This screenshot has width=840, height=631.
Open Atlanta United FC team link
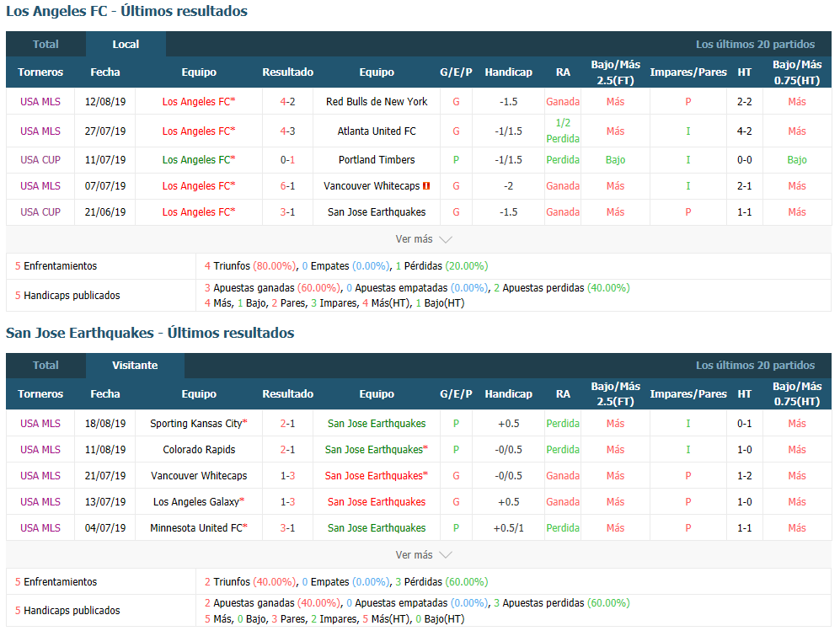(x=377, y=131)
